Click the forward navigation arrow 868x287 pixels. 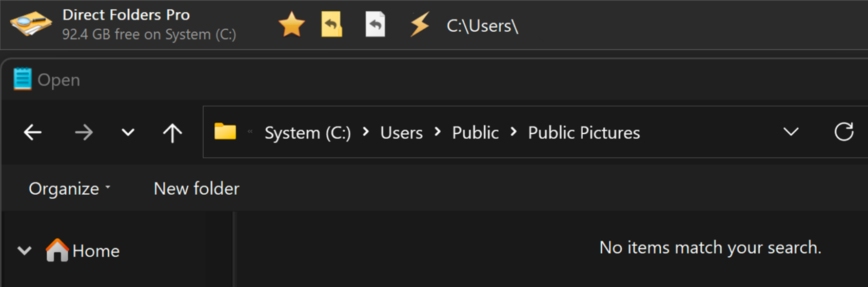(x=84, y=133)
